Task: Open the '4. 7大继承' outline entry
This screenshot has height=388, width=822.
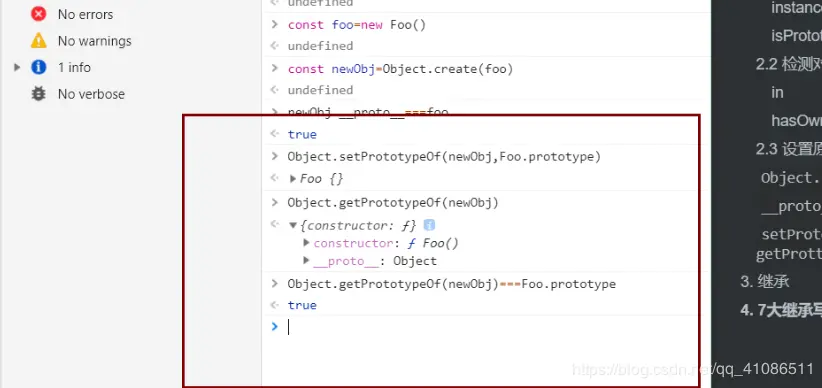Action: pos(781,310)
